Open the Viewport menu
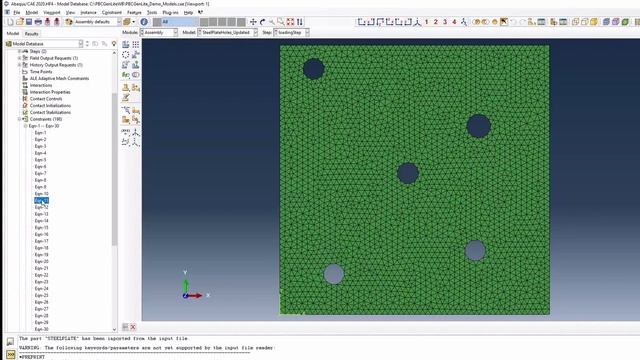 click(x=51, y=13)
